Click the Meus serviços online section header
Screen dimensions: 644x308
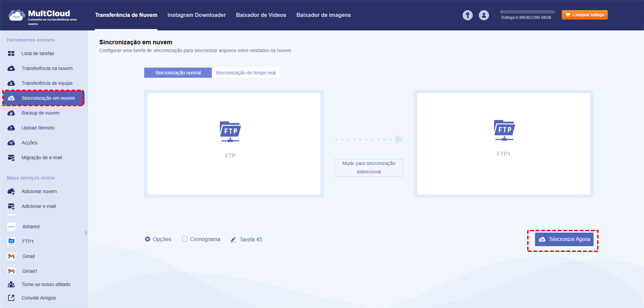(31, 178)
